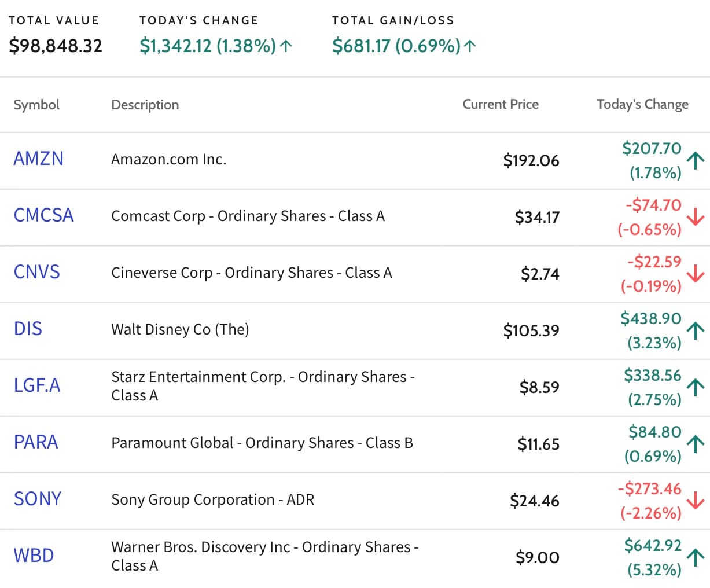Click the (-2.26%) change percentage

(x=651, y=513)
